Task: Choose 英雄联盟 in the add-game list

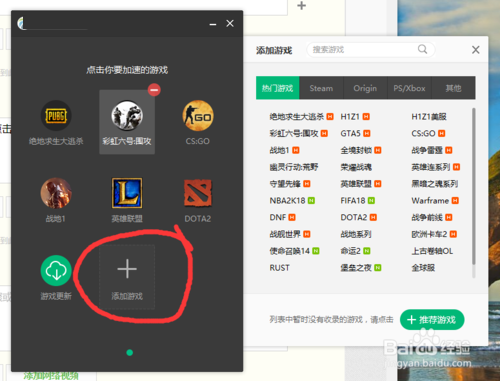Action: [356, 184]
